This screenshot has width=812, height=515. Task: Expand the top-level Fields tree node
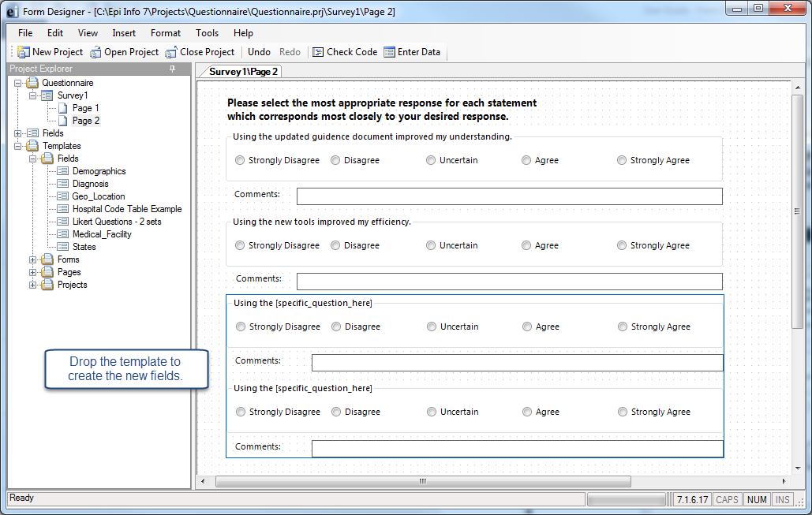(17, 133)
